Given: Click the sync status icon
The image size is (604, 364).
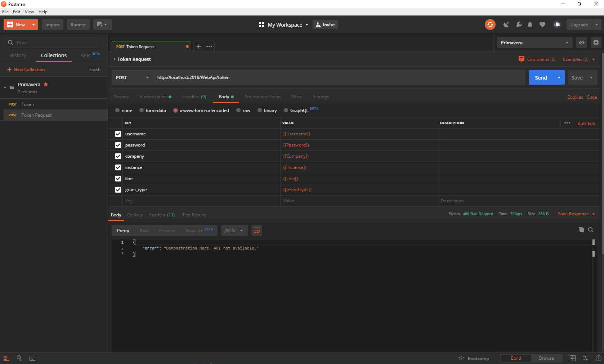Looking at the screenshot, I should [490, 24].
